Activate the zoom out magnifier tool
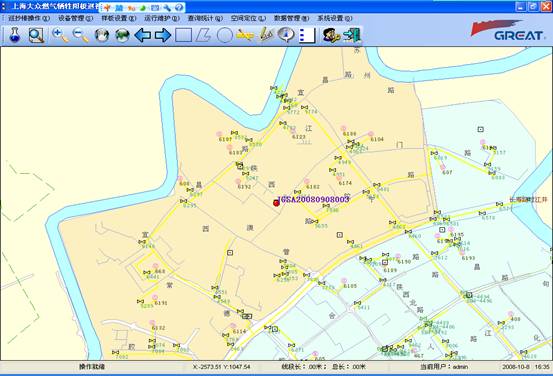The height and width of the screenshot is (376, 553). [80, 35]
